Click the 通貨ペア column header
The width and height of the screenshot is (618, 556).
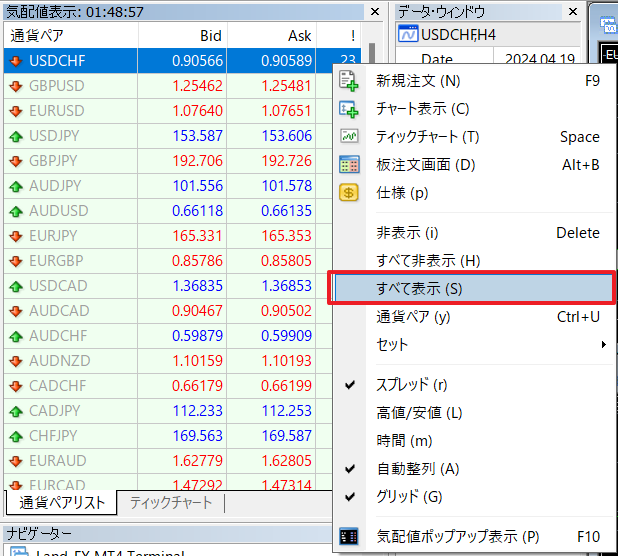tap(71, 35)
